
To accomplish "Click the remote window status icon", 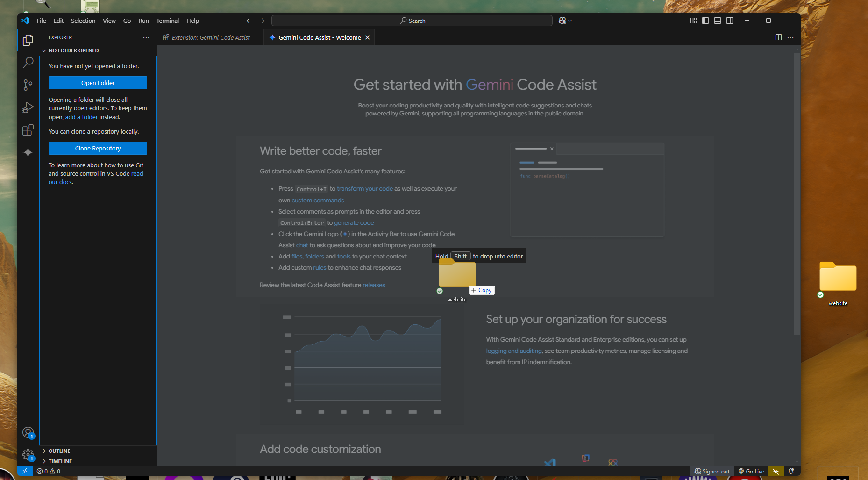I will (25, 471).
